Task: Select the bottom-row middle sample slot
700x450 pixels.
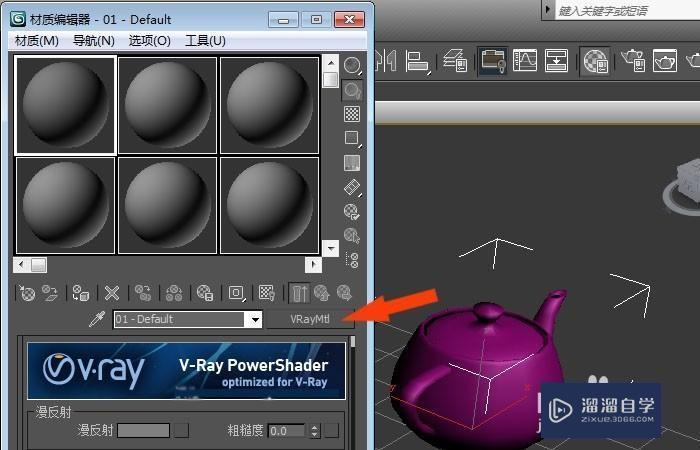Action: click(x=167, y=205)
